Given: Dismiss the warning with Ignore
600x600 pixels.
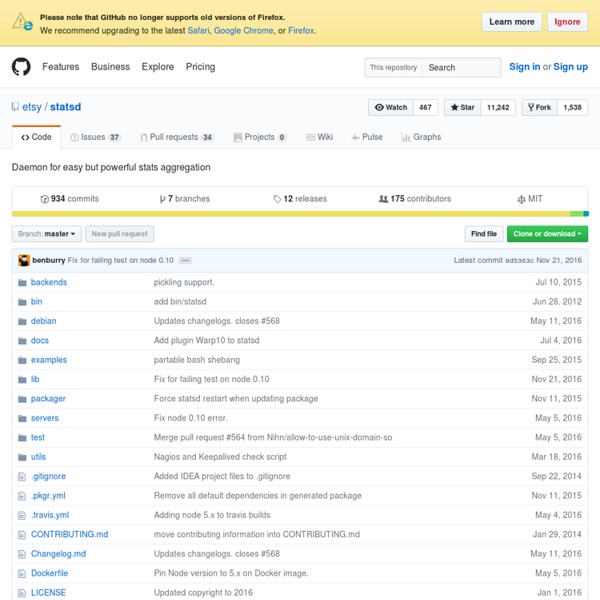Looking at the screenshot, I should (x=567, y=22).
